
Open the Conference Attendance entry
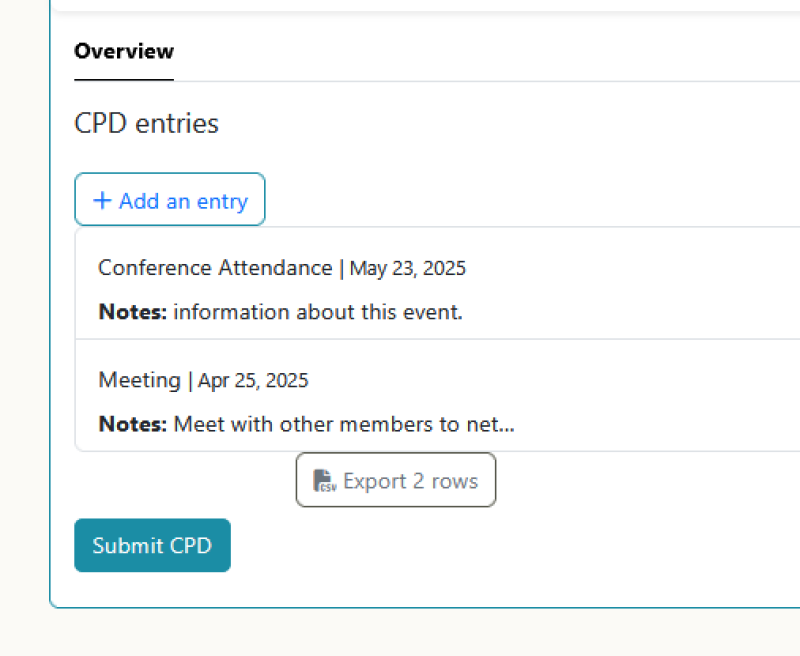215,268
